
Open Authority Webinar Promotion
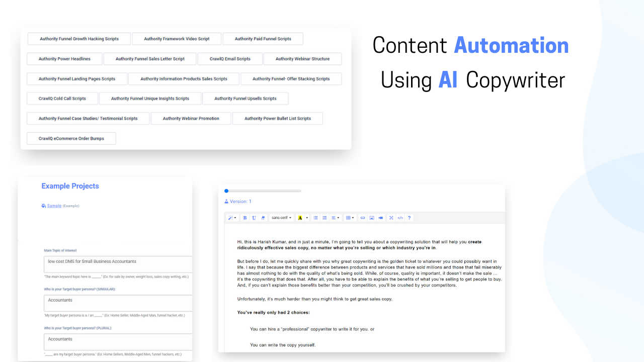coord(191,119)
